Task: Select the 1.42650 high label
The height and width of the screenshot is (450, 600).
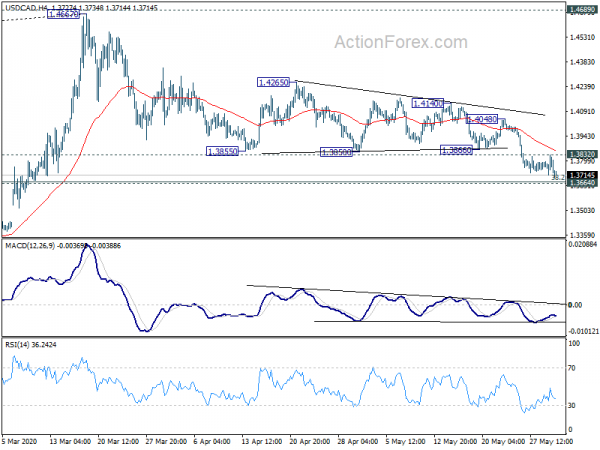Action: pyautogui.click(x=274, y=82)
